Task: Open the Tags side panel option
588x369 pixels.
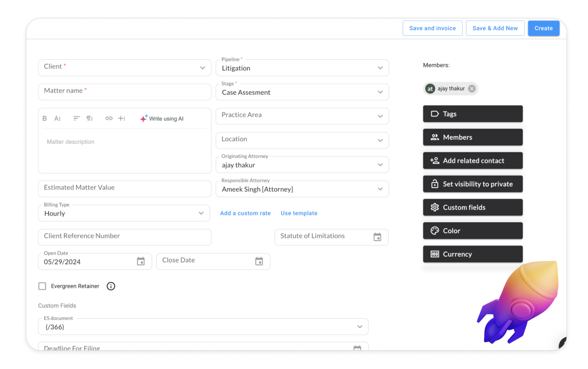Action: 472,114
